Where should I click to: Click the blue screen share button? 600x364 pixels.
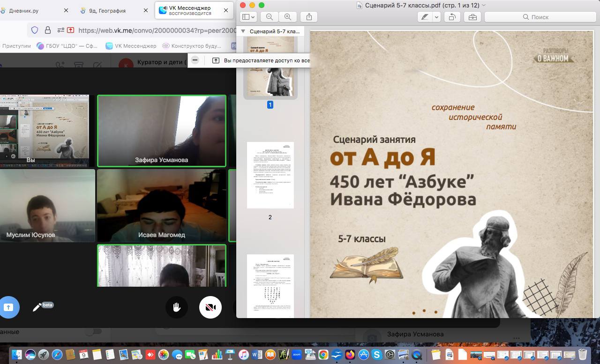pyautogui.click(x=8, y=307)
